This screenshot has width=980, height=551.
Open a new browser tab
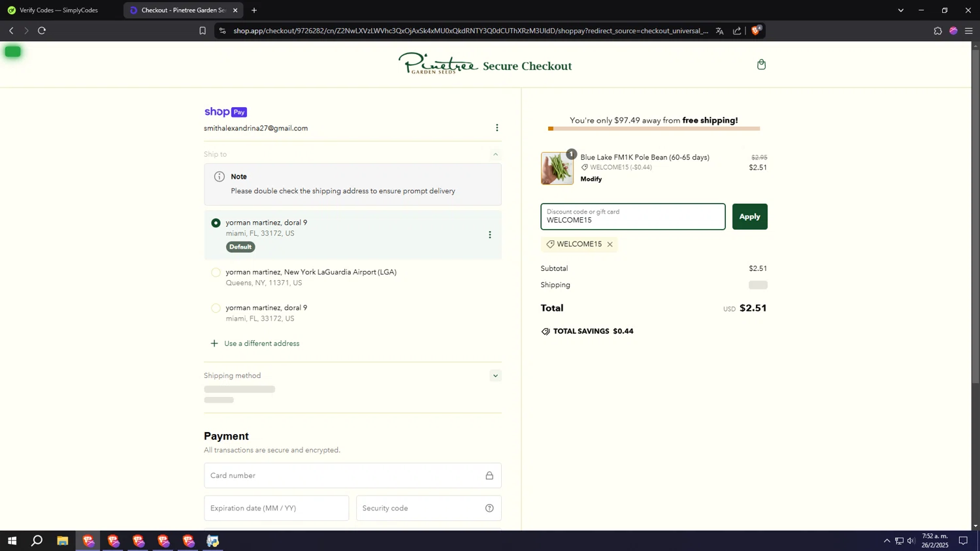click(x=254, y=10)
